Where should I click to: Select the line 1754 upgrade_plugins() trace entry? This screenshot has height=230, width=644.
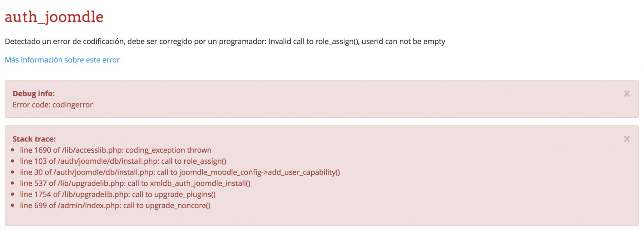coord(118,194)
